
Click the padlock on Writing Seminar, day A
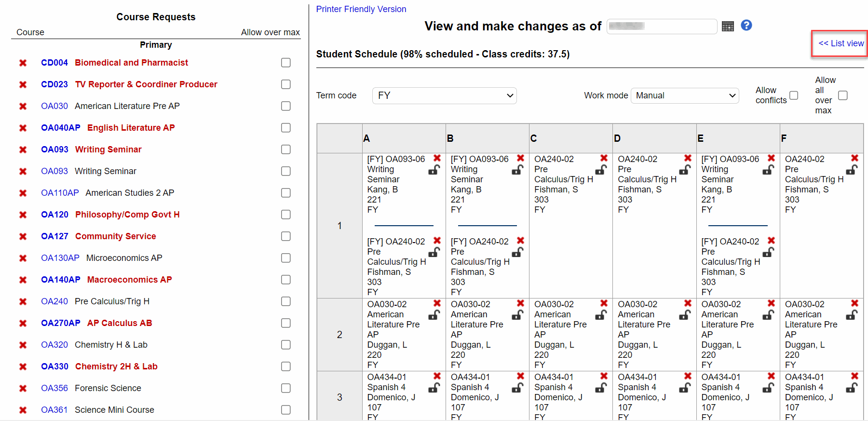pos(434,170)
